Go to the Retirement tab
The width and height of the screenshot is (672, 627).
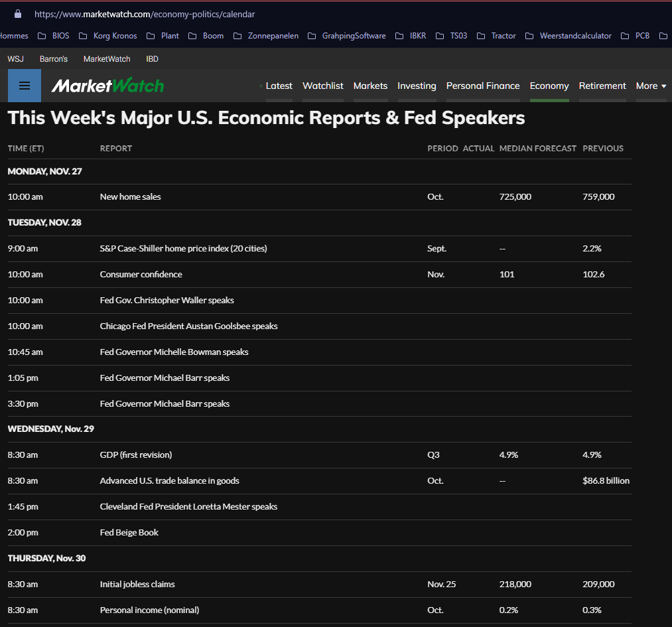(x=602, y=86)
